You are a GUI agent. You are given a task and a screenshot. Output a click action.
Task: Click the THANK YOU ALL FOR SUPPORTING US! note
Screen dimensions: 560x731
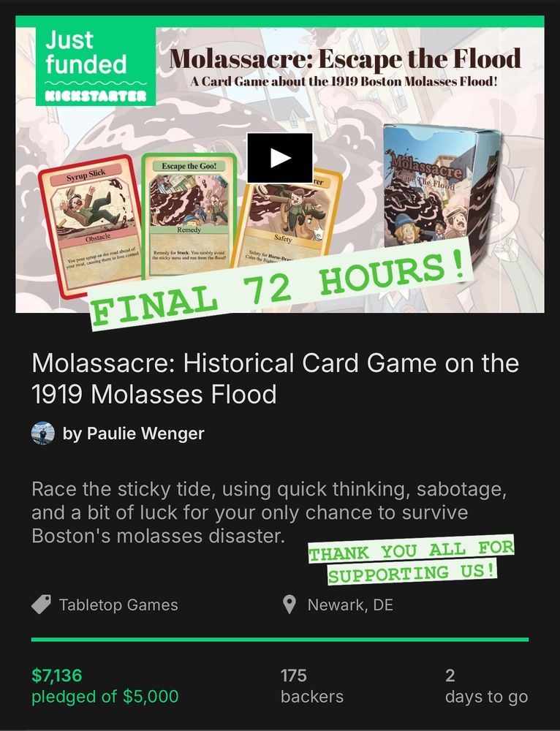412,560
